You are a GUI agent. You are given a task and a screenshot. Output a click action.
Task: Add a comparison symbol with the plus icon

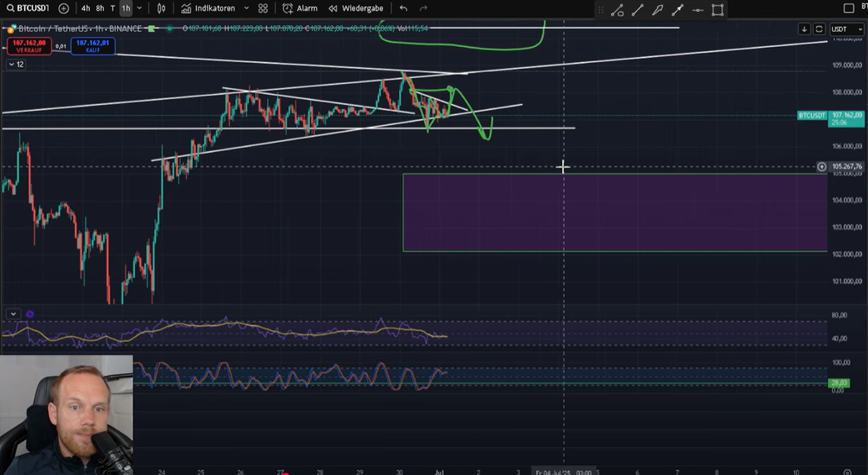click(x=64, y=8)
